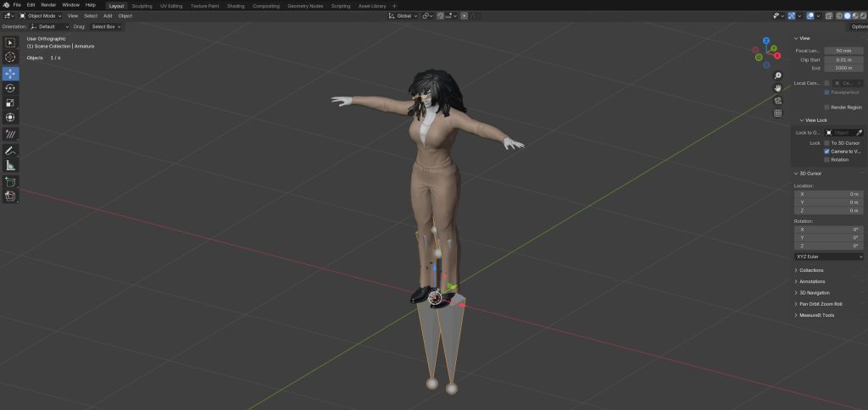Screen dimensions: 868x410
Task: Switch to wireframe shading mode
Action: 839,16
